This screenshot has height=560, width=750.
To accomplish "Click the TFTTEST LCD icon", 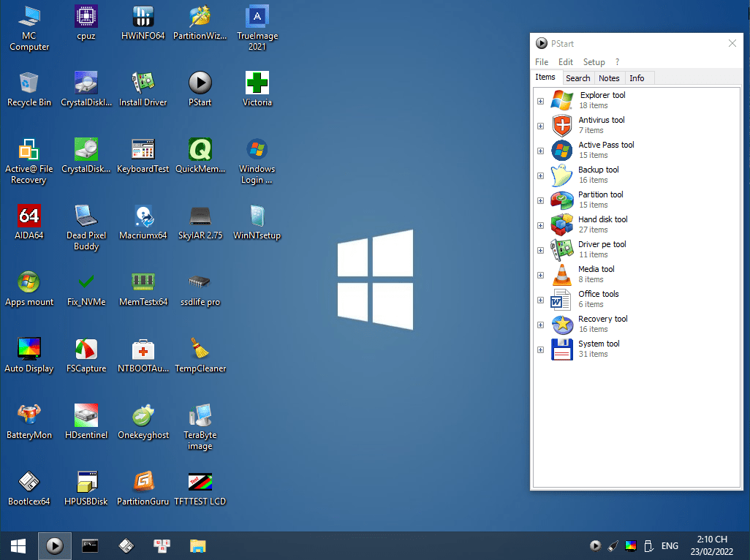I will click(x=200, y=488).
